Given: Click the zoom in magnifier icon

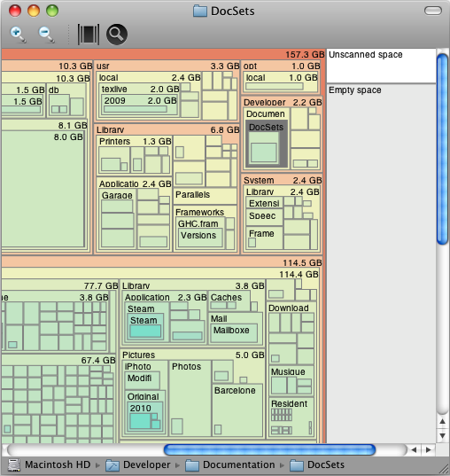Looking at the screenshot, I should click(x=19, y=35).
